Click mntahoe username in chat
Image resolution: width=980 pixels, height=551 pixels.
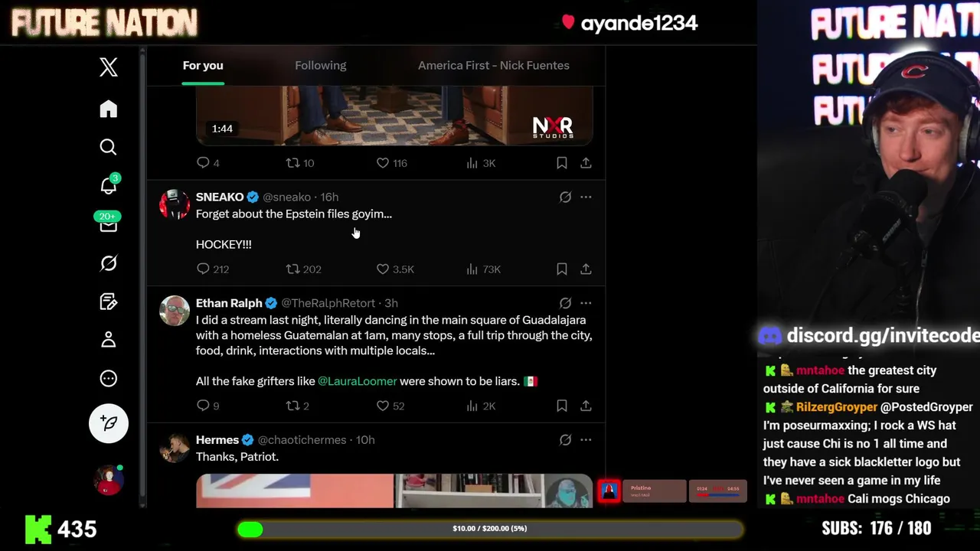coord(820,370)
